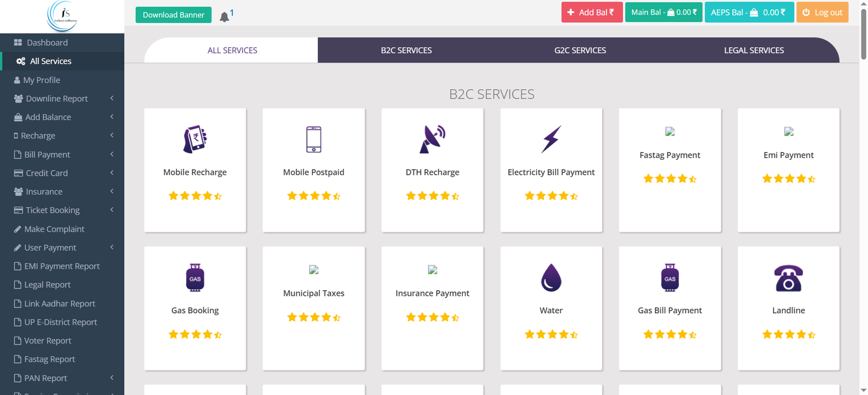Viewport: 868px width, 395px height.
Task: Click the Download Banner button
Action: click(174, 15)
